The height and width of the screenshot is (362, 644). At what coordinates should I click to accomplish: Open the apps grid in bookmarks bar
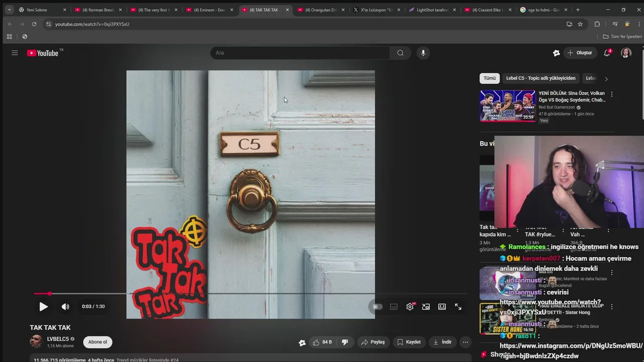pyautogui.click(x=9, y=37)
